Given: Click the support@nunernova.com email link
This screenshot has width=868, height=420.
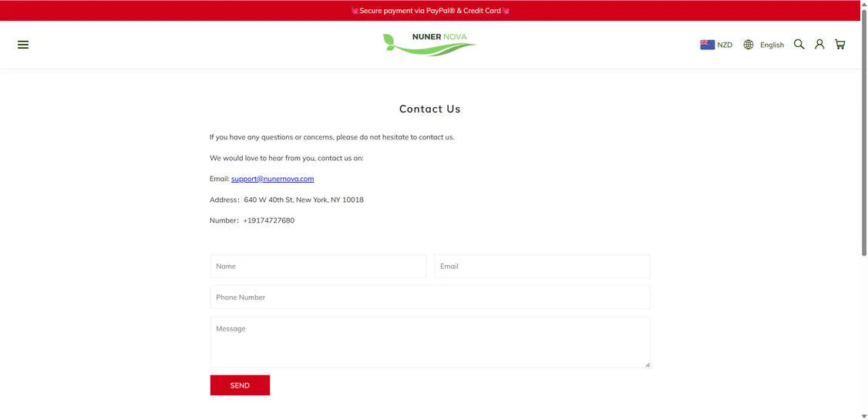Looking at the screenshot, I should click(272, 179).
